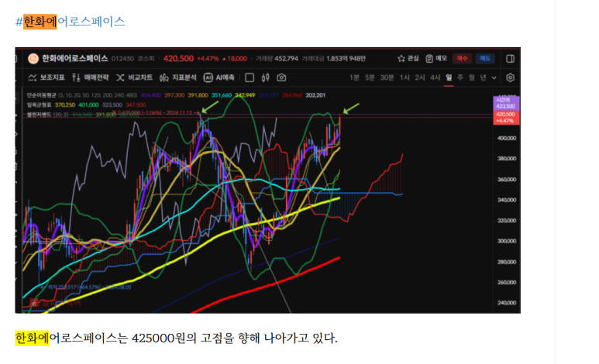Select the candlestick chart type icon

266,77
